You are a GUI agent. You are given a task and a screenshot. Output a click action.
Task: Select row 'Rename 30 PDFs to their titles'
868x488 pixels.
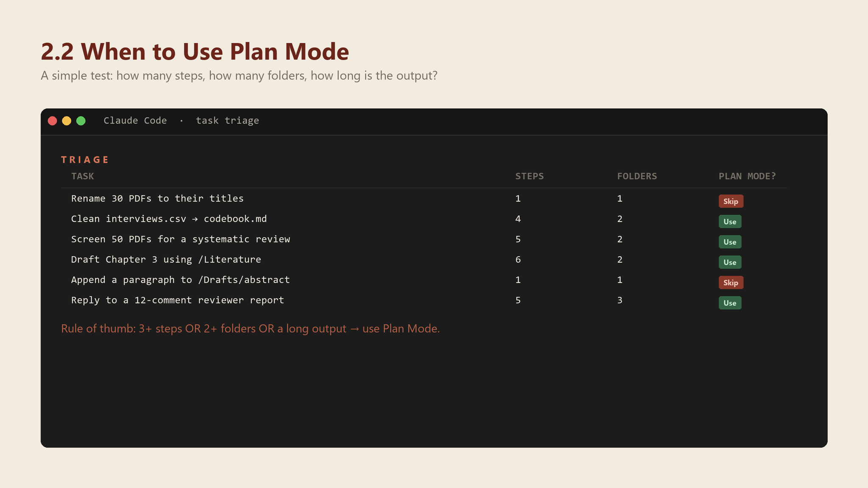point(424,199)
